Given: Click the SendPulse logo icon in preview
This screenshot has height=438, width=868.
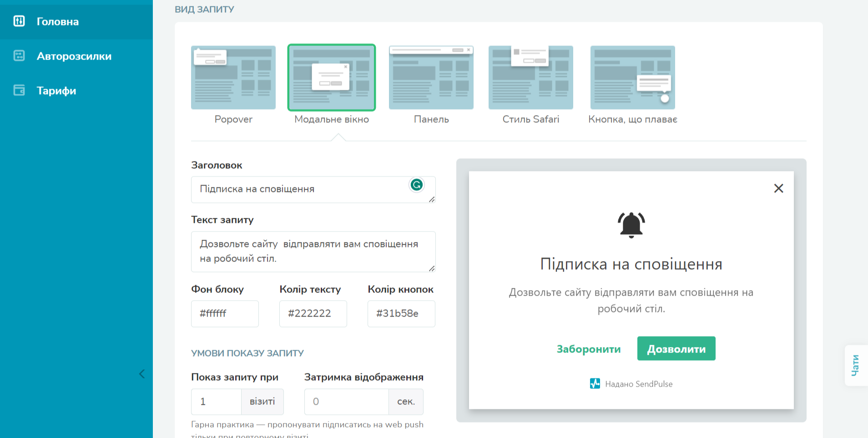Looking at the screenshot, I should click(595, 383).
